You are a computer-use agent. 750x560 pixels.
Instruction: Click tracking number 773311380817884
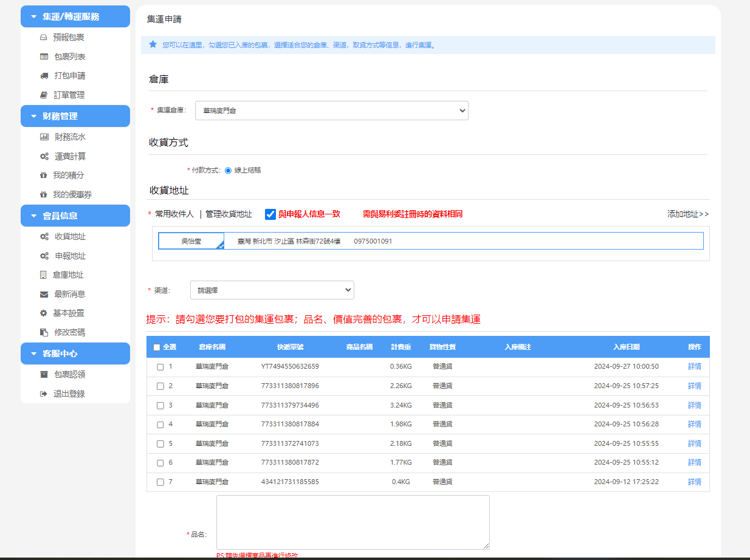290,425
